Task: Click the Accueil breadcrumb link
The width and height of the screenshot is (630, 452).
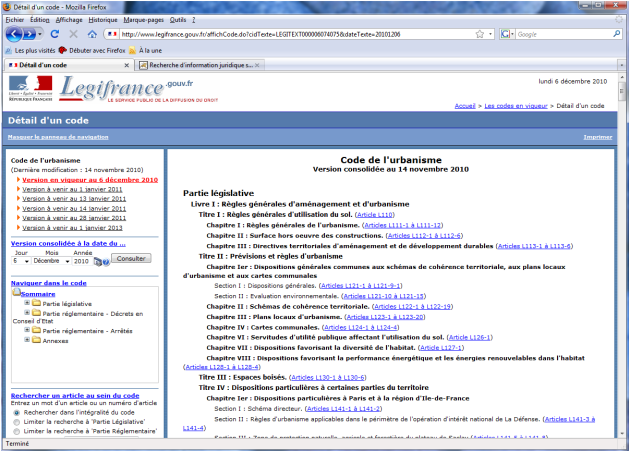Action: [x=465, y=106]
